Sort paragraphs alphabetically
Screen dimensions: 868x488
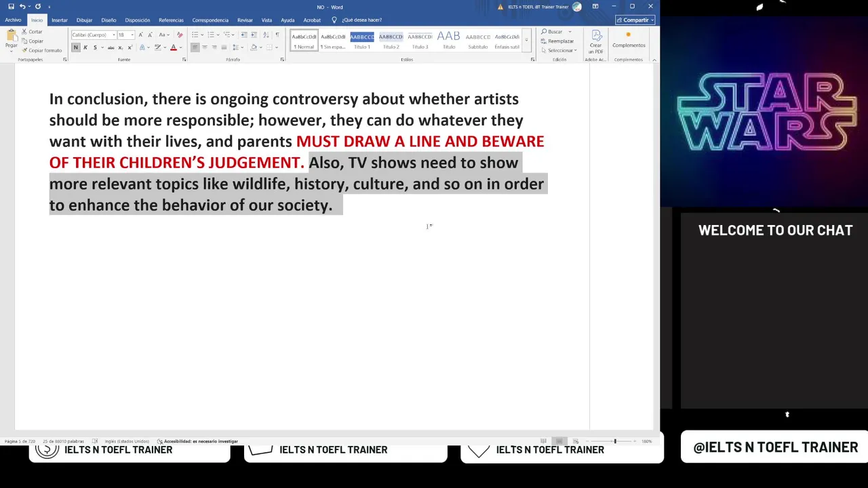pos(266,35)
